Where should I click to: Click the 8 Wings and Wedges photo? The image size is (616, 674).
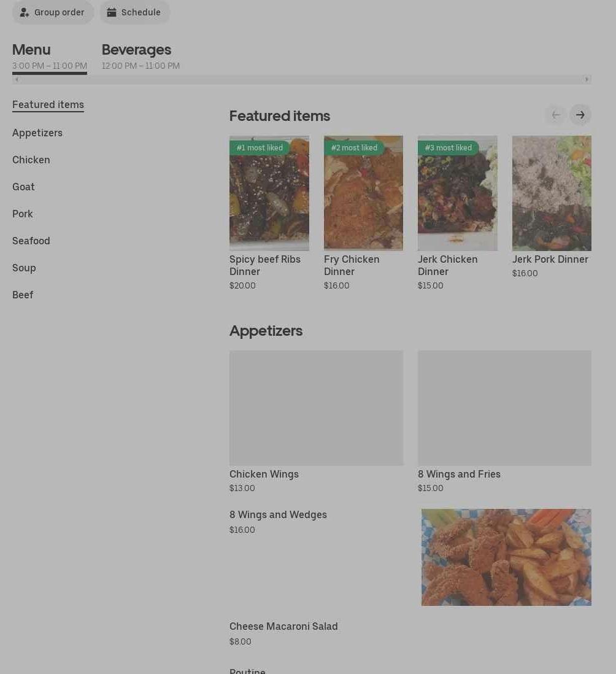pos(506,557)
